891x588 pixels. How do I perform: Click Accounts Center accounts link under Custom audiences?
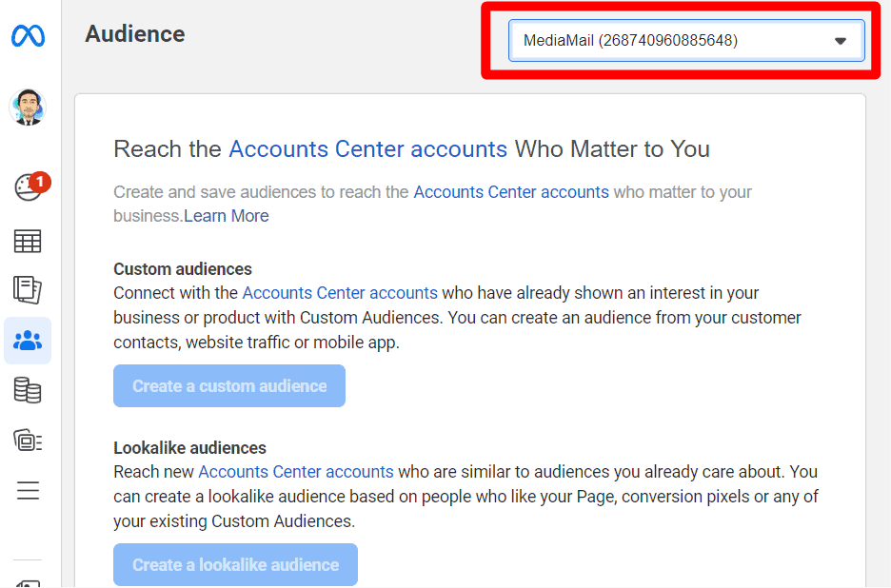pyautogui.click(x=340, y=293)
